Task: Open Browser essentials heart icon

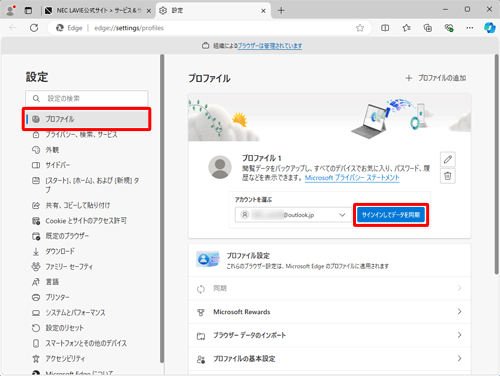Action: [x=449, y=28]
